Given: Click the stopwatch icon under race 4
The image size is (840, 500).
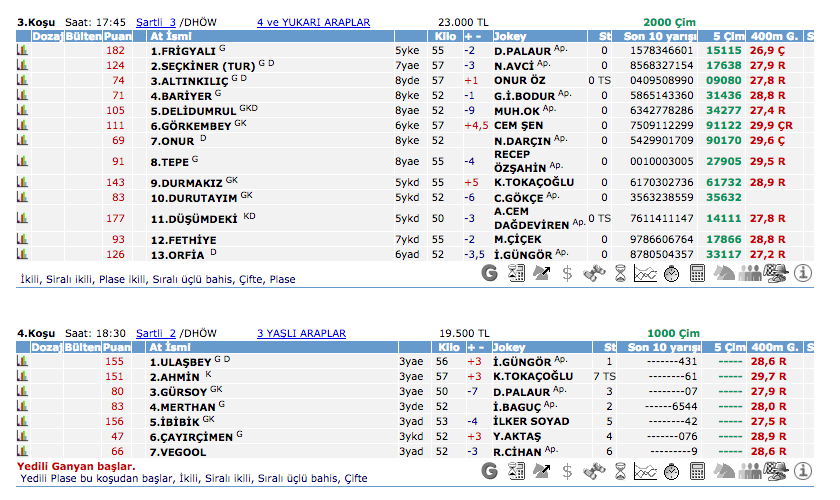Looking at the screenshot, I should pos(672,471).
